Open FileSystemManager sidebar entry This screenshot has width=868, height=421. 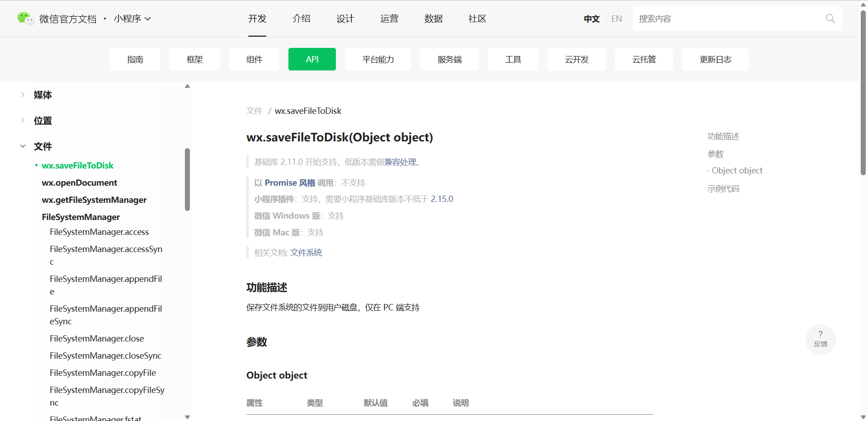coord(81,217)
